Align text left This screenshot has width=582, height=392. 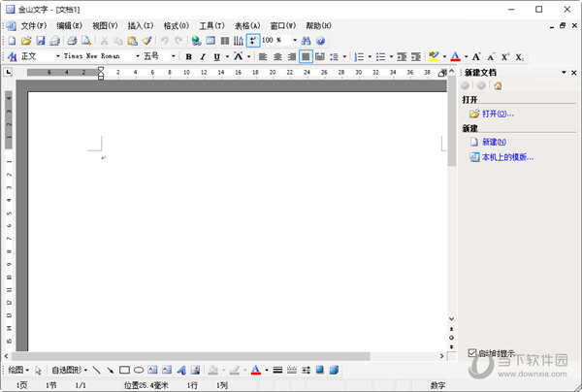263,57
